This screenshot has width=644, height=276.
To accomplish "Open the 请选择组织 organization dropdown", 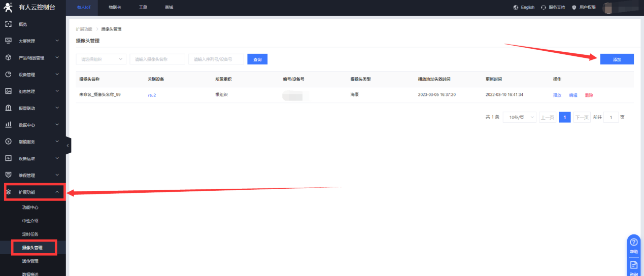I will point(101,59).
